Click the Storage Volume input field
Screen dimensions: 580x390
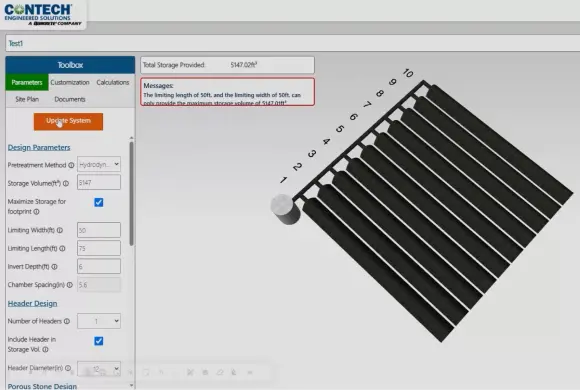click(99, 182)
